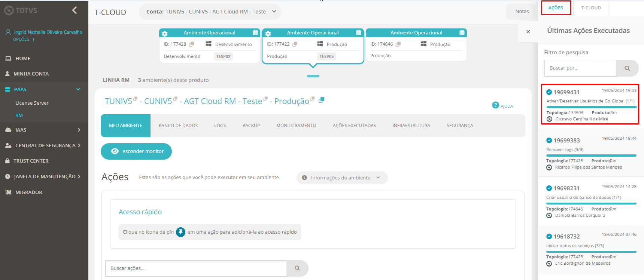Image resolution: width=644 pixels, height=280 pixels.
Task: Select LOGS tab
Action: pyautogui.click(x=220, y=126)
